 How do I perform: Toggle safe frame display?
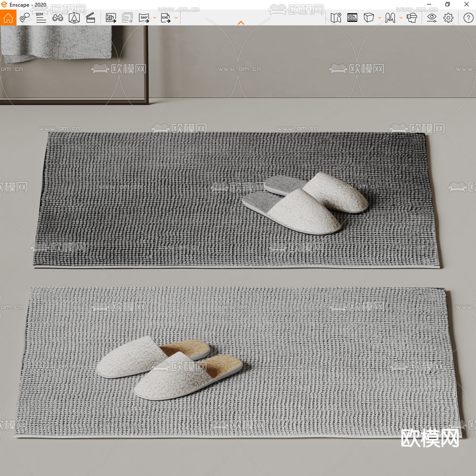352,18
